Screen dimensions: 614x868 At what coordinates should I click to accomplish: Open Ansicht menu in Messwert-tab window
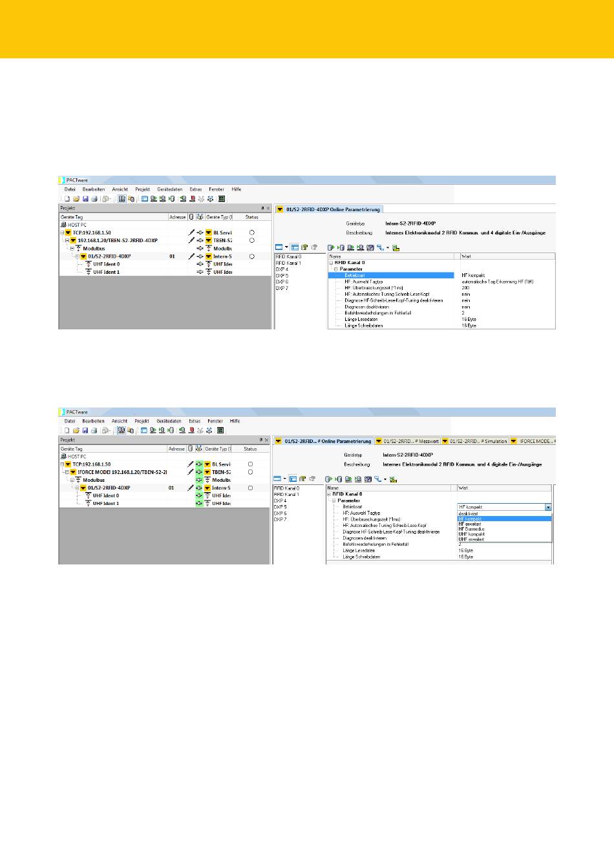(120, 421)
